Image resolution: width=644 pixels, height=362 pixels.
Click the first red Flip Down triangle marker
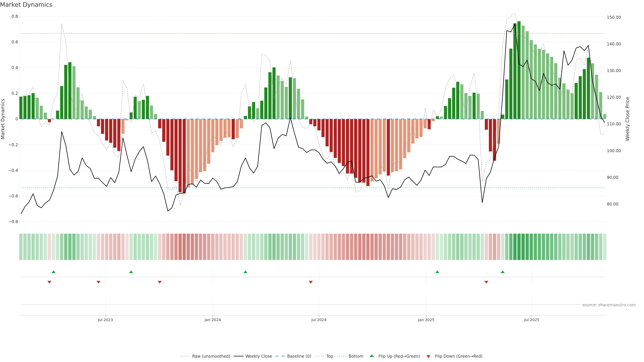click(x=49, y=282)
